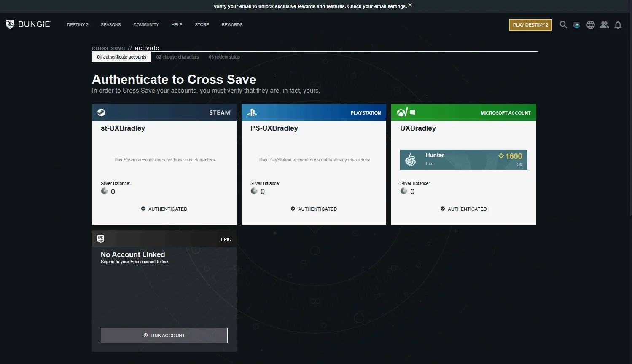Open the notifications bell
This screenshot has height=364, width=632.
(618, 25)
